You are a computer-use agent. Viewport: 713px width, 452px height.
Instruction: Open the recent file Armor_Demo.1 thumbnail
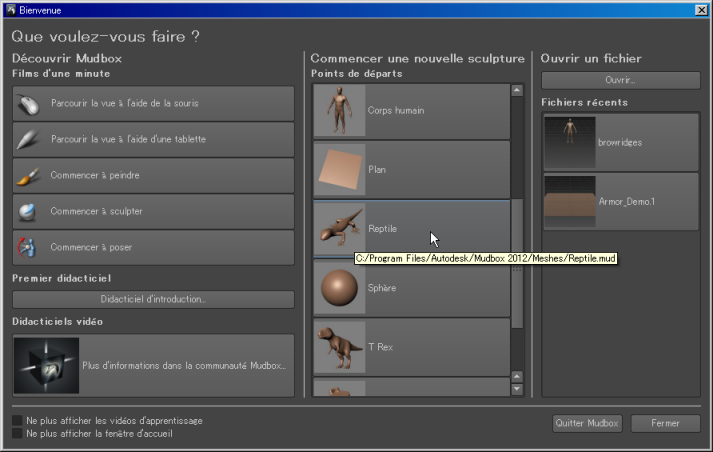(x=570, y=201)
